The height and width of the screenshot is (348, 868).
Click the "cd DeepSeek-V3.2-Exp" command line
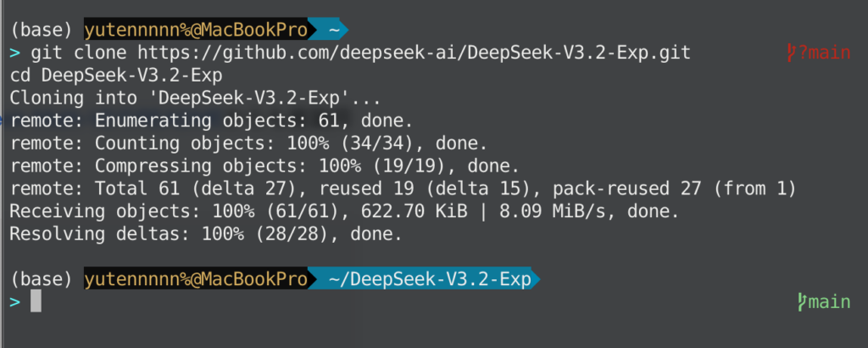(115, 76)
